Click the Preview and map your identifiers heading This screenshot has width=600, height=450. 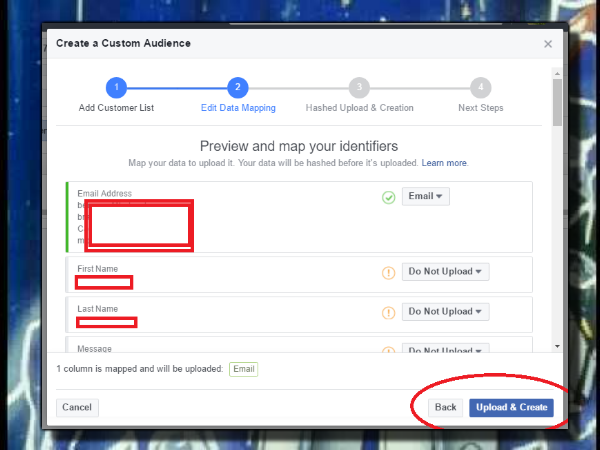pyautogui.click(x=299, y=146)
